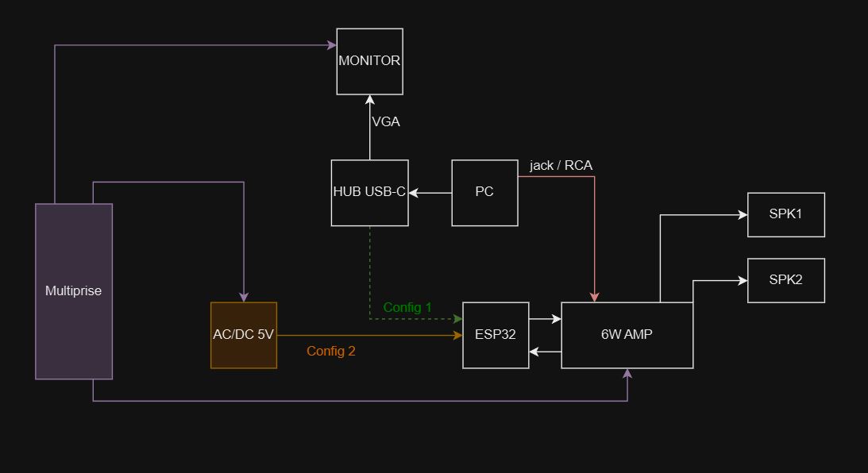
Task: Select the 6W AMP block
Action: 627,335
